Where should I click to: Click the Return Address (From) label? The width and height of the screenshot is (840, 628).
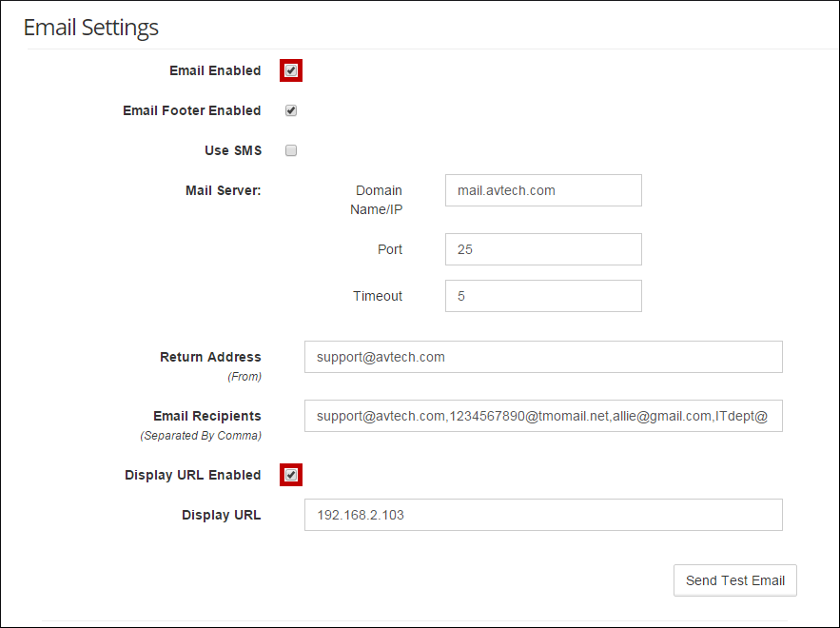point(209,357)
